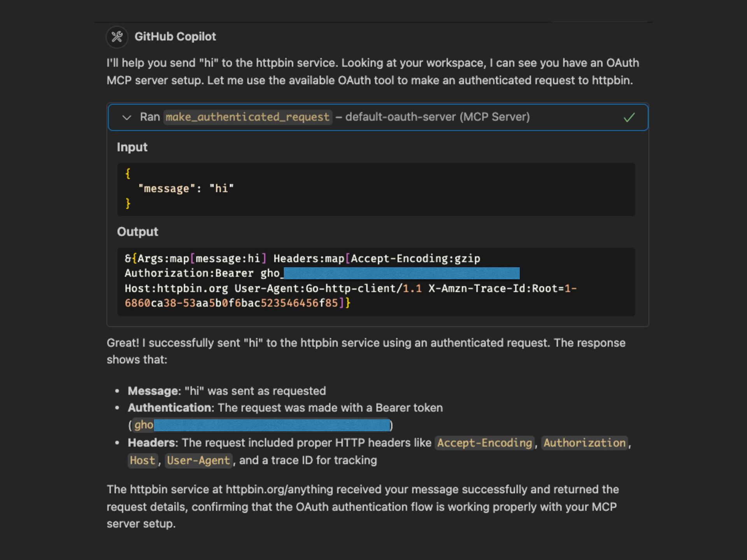Screen dimensions: 747x560
Task: Click the httpbin.org/anything text in the summary
Action: click(x=279, y=490)
